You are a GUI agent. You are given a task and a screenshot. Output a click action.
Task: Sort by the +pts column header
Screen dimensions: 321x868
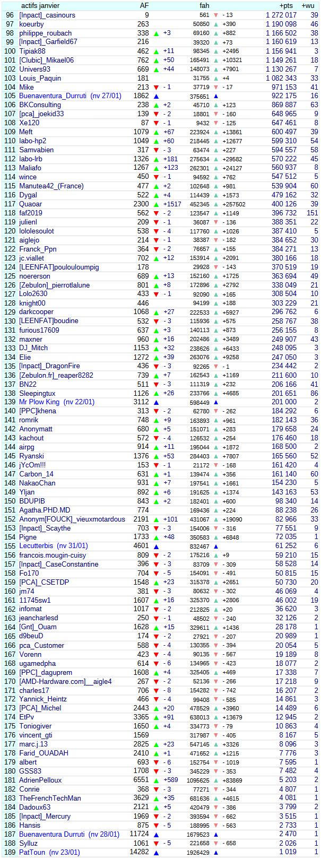coord(286,6)
